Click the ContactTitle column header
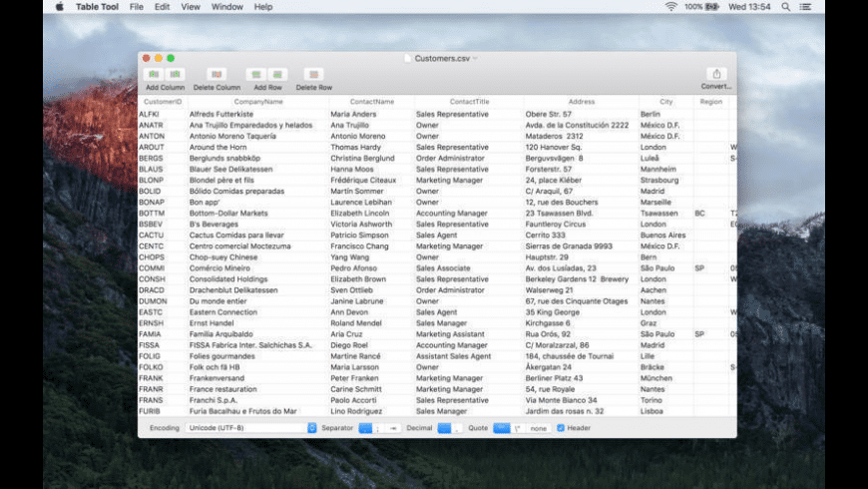Image resolution: width=868 pixels, height=489 pixels. point(469,102)
